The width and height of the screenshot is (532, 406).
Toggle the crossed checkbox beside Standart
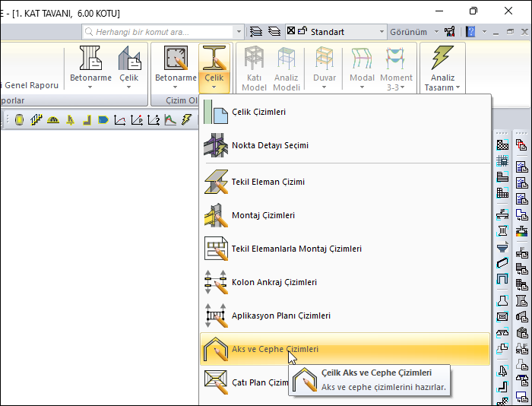coord(291,32)
